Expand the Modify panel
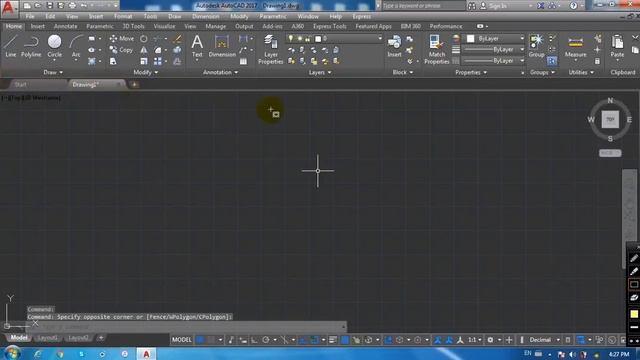This screenshot has height=360, width=640. click(x=146, y=72)
